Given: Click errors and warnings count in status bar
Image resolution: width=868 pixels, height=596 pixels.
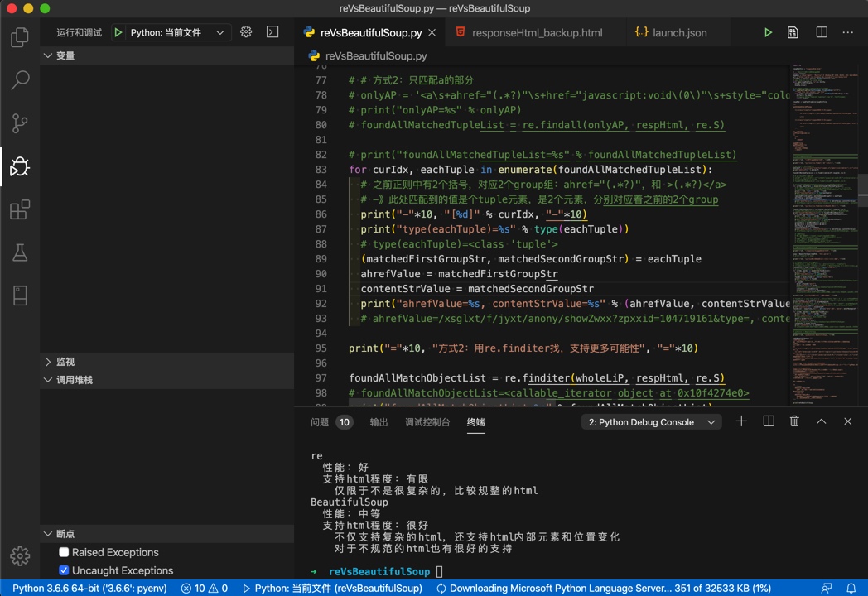Looking at the screenshot, I should tap(205, 588).
